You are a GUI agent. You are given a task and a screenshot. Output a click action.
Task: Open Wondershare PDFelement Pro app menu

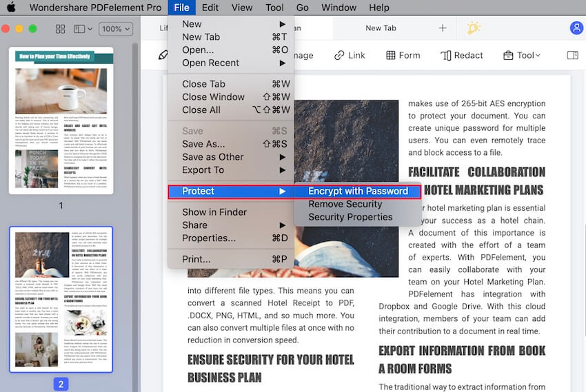pos(96,8)
